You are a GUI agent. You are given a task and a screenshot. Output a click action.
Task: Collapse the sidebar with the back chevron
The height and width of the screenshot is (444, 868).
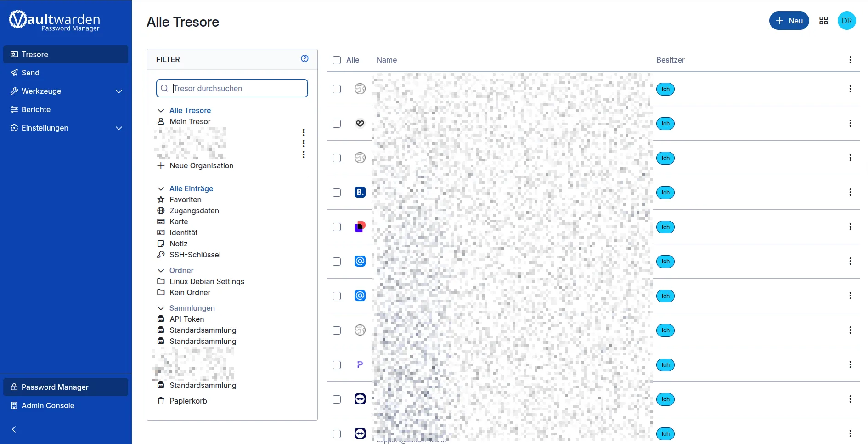point(14,429)
